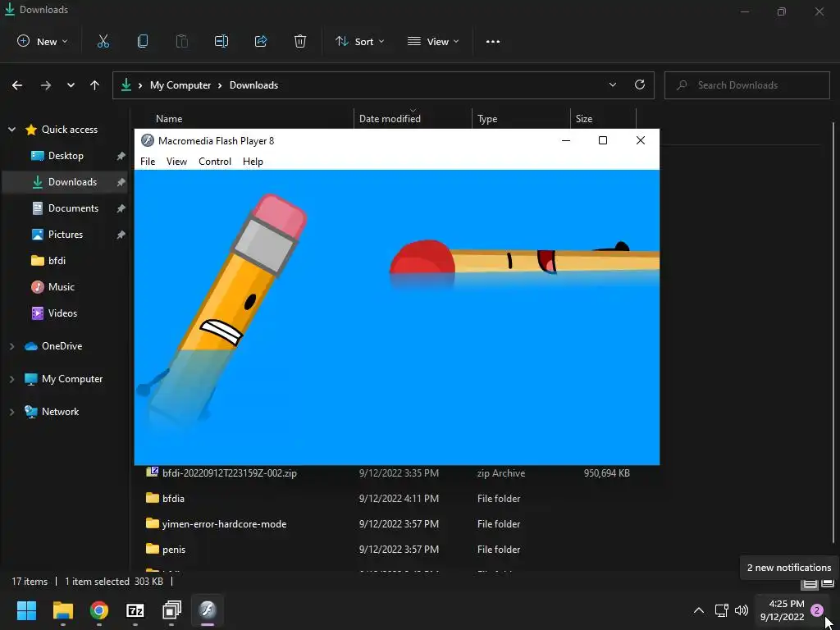Click the Rename icon in toolbar

coord(221,41)
